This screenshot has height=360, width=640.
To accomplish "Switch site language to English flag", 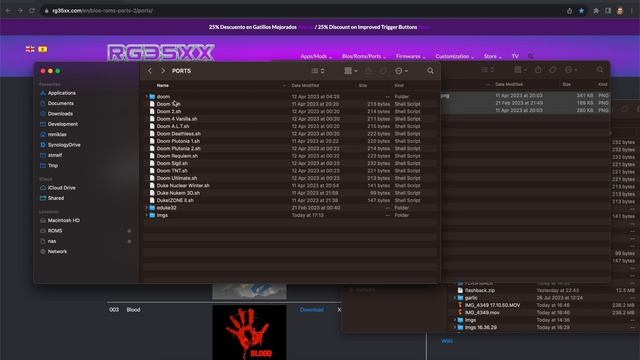I will click(x=30, y=49).
